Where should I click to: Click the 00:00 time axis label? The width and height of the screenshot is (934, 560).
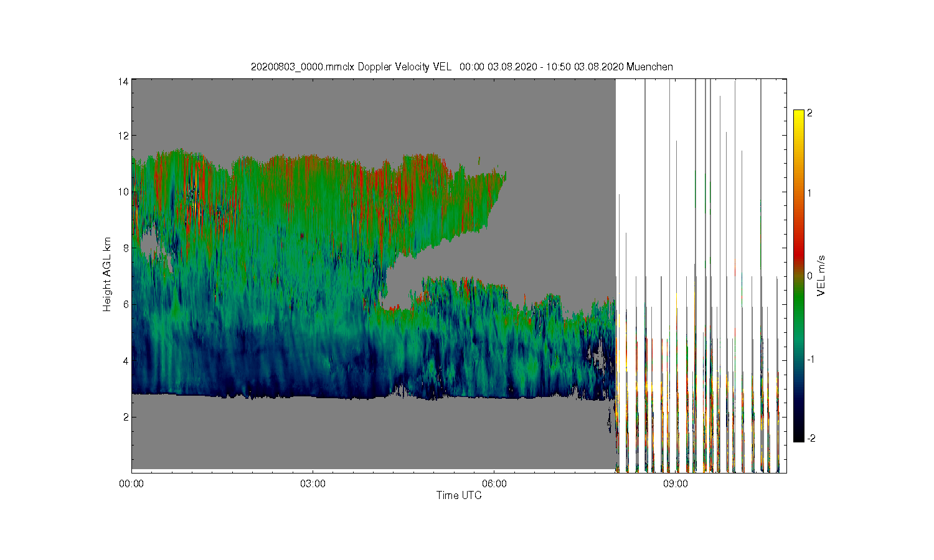131,483
